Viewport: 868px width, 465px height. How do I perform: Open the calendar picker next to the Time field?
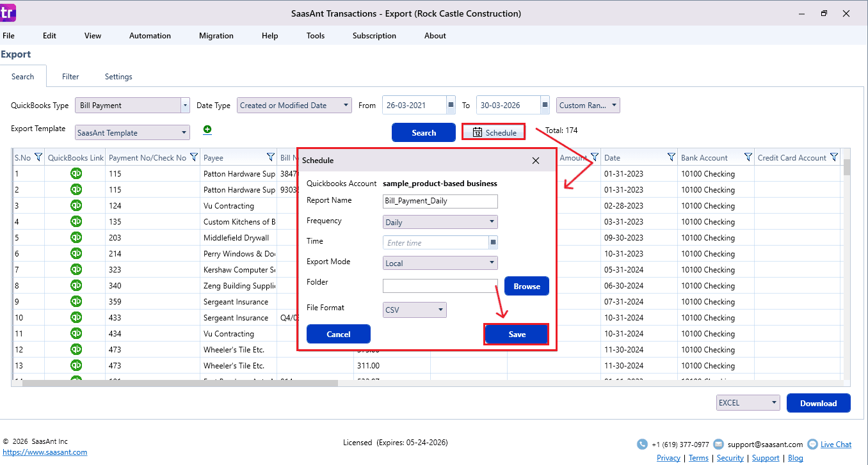point(492,242)
